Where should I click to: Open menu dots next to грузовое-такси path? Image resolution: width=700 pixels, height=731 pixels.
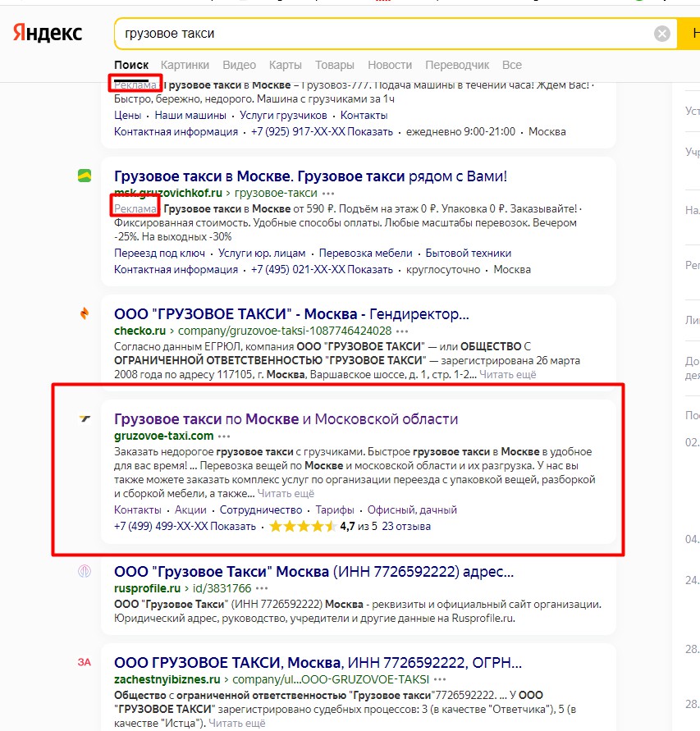(328, 193)
